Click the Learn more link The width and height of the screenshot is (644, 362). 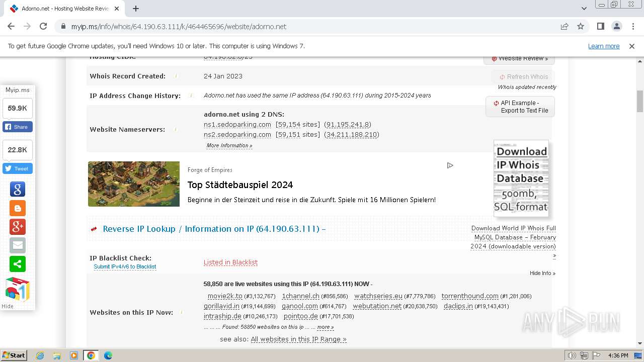tap(604, 46)
